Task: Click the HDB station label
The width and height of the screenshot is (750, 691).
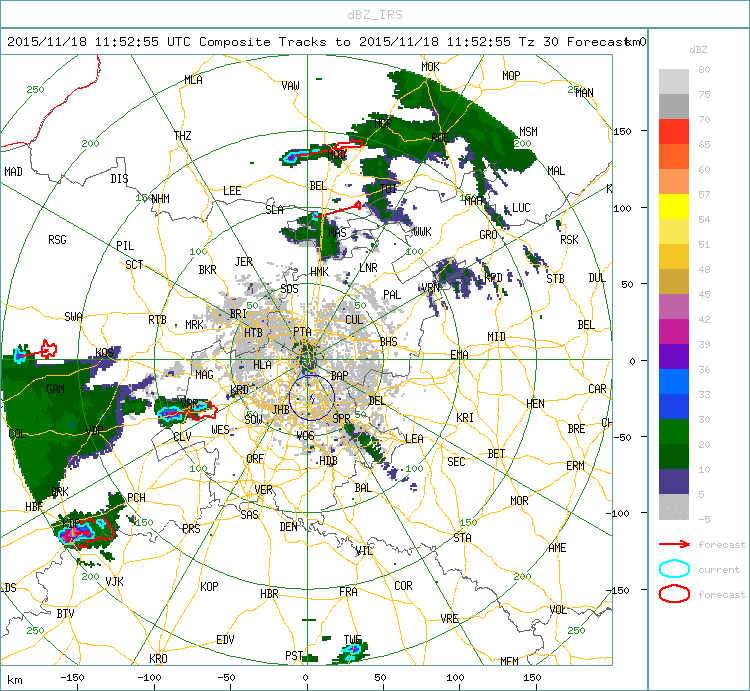Action: [x=328, y=461]
